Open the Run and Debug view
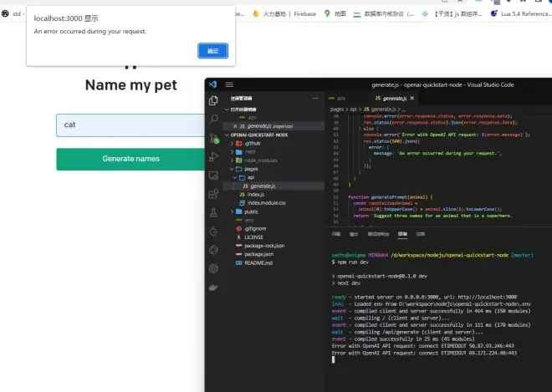Image resolution: width=552 pixels, height=392 pixels. (213, 156)
